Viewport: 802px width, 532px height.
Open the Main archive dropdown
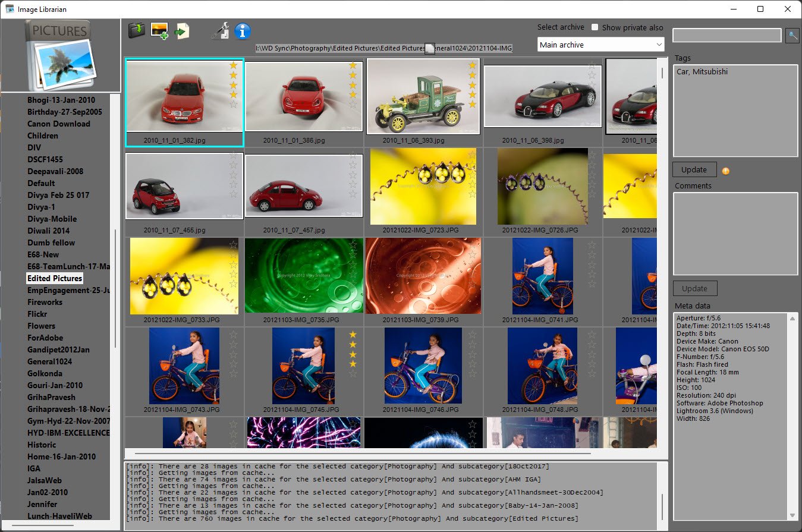tap(600, 45)
